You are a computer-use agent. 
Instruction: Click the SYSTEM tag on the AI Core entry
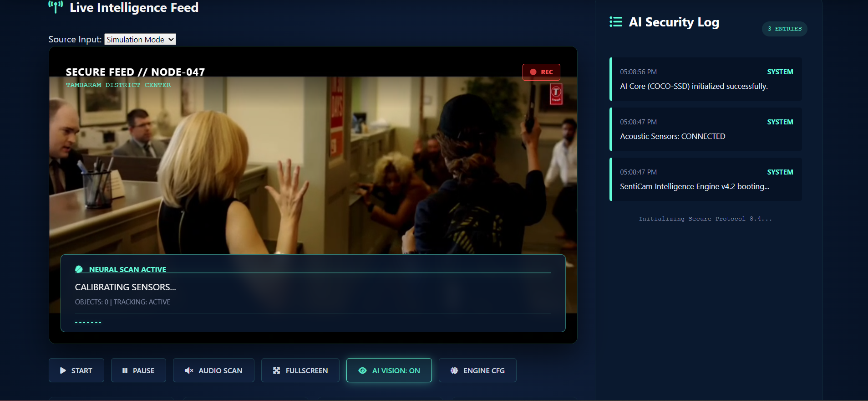pyautogui.click(x=780, y=72)
